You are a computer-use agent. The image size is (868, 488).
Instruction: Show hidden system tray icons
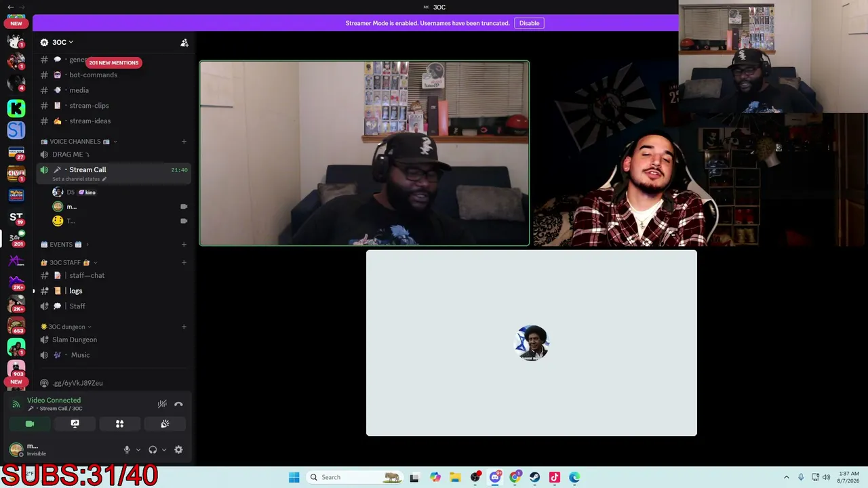(x=786, y=477)
